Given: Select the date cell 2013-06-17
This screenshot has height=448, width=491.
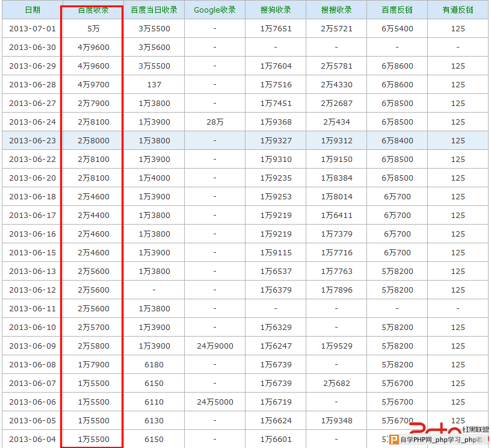Looking at the screenshot, I should pos(32,215).
